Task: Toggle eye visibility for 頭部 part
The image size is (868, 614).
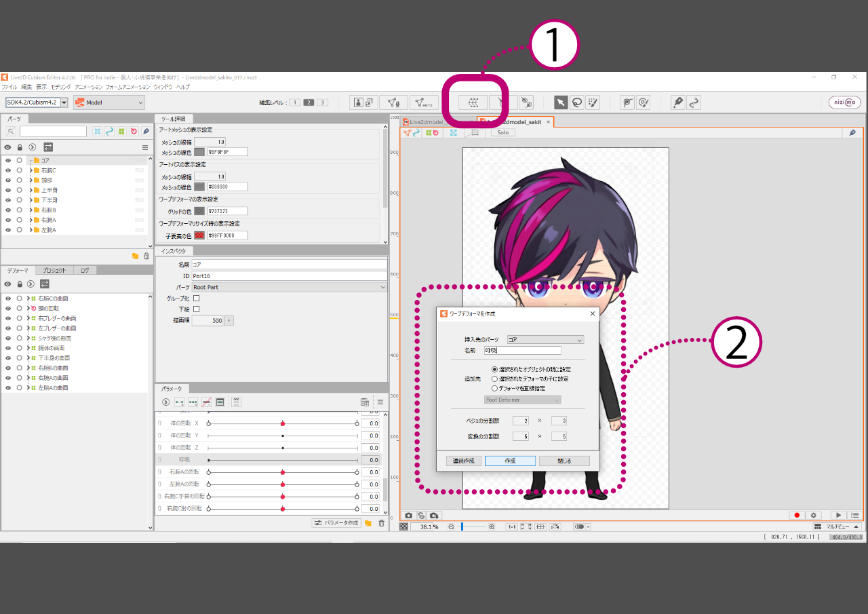Action: pyautogui.click(x=8, y=180)
